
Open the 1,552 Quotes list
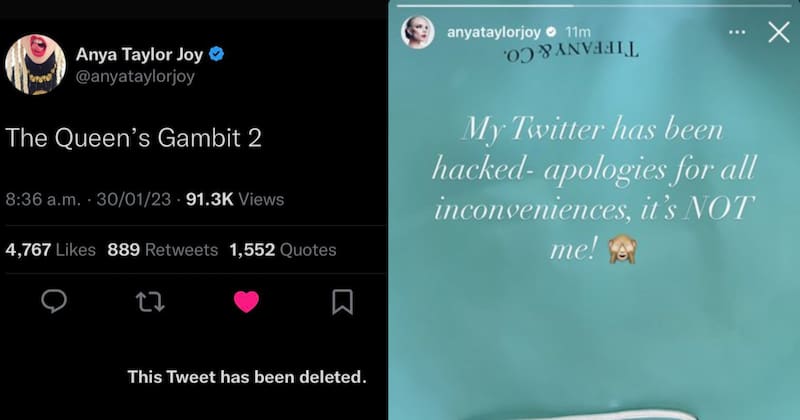click(x=282, y=250)
